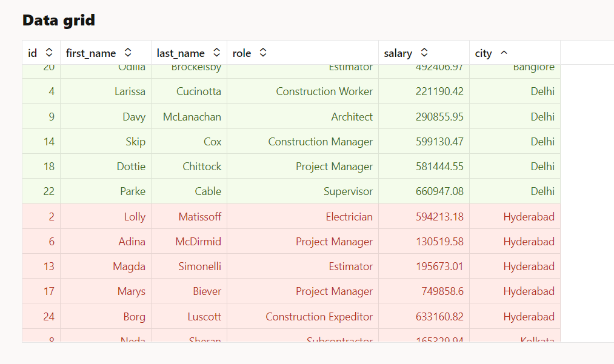Click the last_name column sort icon
The width and height of the screenshot is (614, 364).
[x=216, y=53]
